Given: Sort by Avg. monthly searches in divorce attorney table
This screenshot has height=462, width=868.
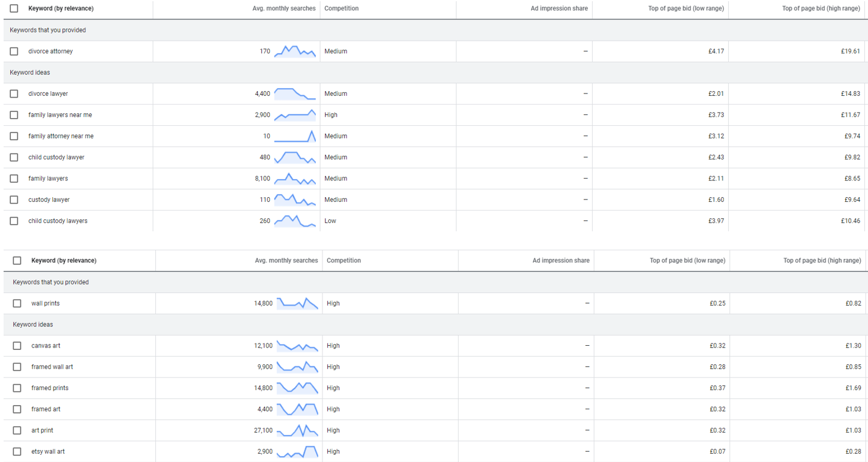Looking at the screenshot, I should tap(284, 9).
